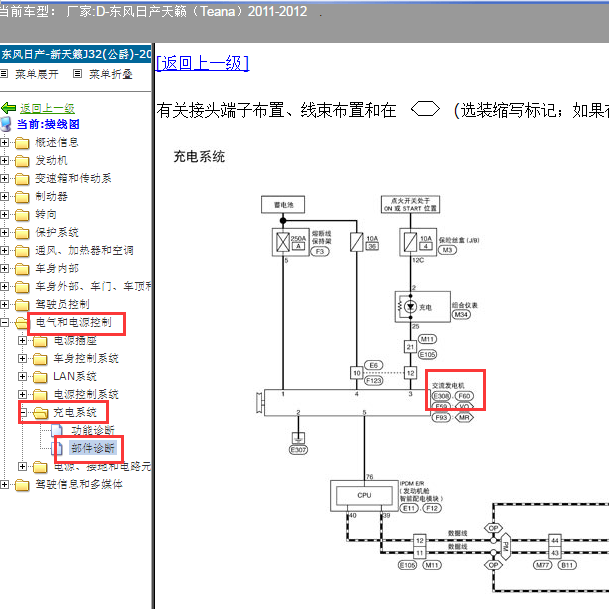Expand the 电源控制系统 subfolder
Viewport: 609px width, 609px height.
pos(23,394)
